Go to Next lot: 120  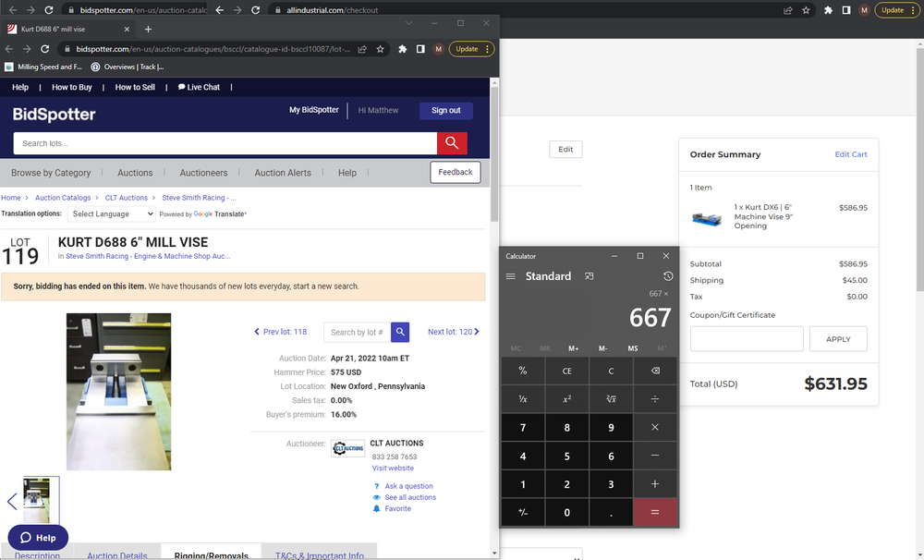pos(453,332)
